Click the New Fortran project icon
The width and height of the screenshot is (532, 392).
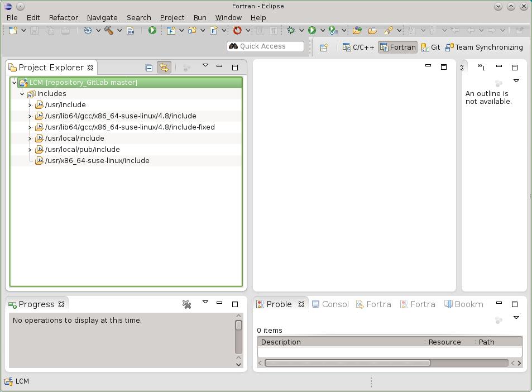171,31
